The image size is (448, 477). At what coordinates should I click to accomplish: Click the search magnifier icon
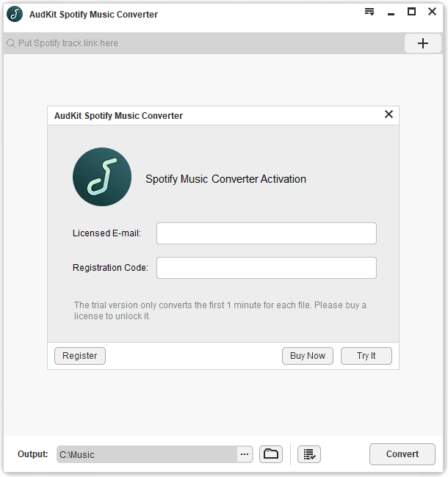[x=11, y=43]
